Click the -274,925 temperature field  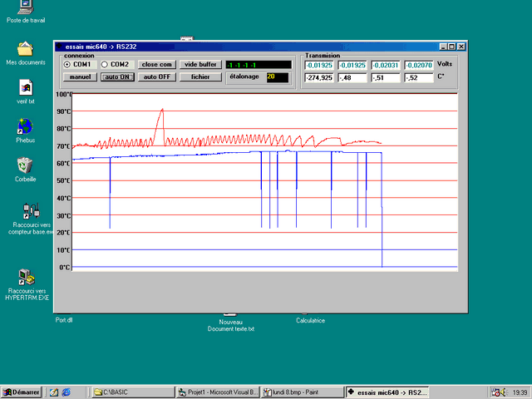(319, 77)
